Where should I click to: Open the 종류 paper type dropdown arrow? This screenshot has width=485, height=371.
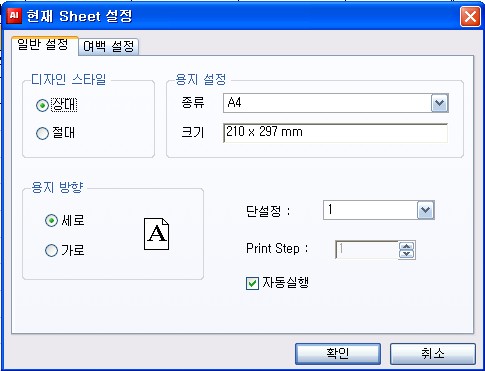(439, 103)
